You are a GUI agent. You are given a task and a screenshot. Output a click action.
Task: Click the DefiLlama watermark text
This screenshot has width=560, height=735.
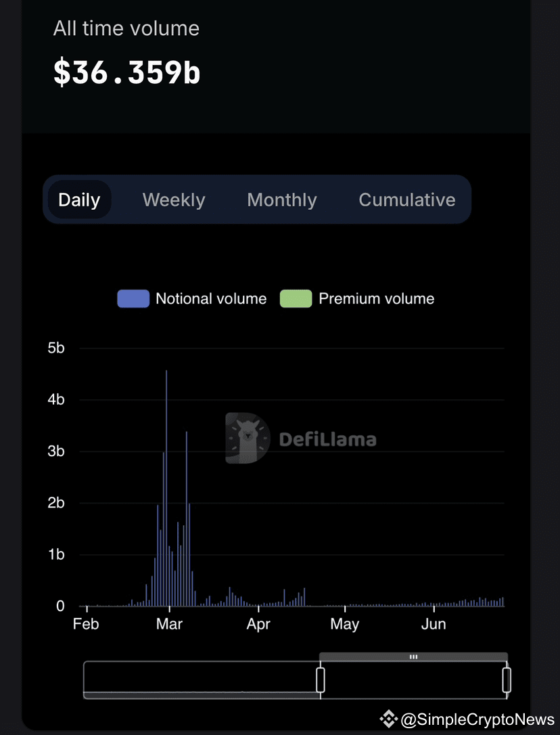[x=327, y=439]
